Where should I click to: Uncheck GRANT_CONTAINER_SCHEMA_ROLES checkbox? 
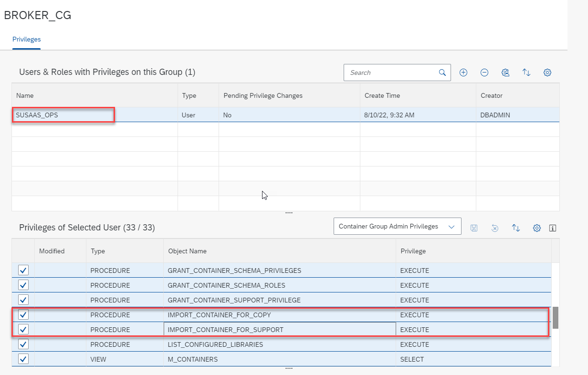tap(23, 285)
